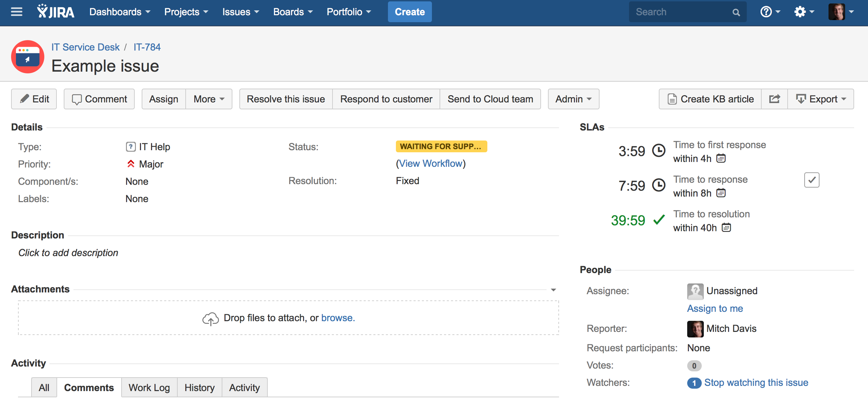Switch to the History tab
This screenshot has width=868, height=407.
point(200,388)
